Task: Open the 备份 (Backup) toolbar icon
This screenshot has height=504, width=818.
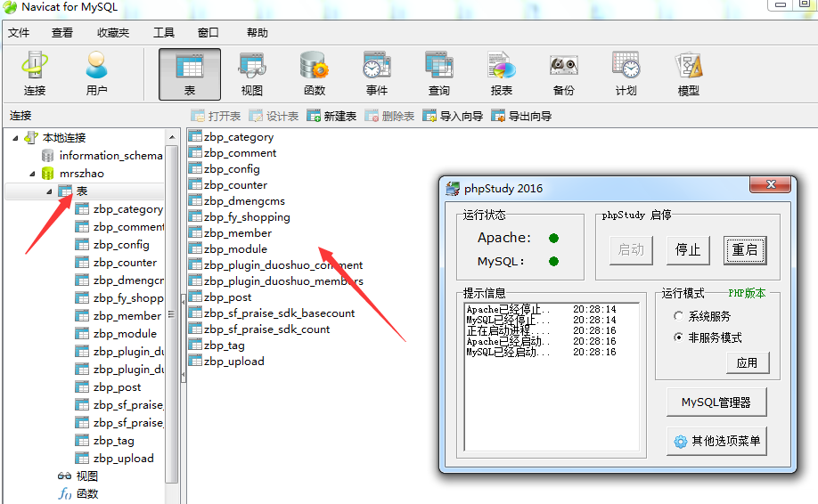Action: [x=563, y=73]
